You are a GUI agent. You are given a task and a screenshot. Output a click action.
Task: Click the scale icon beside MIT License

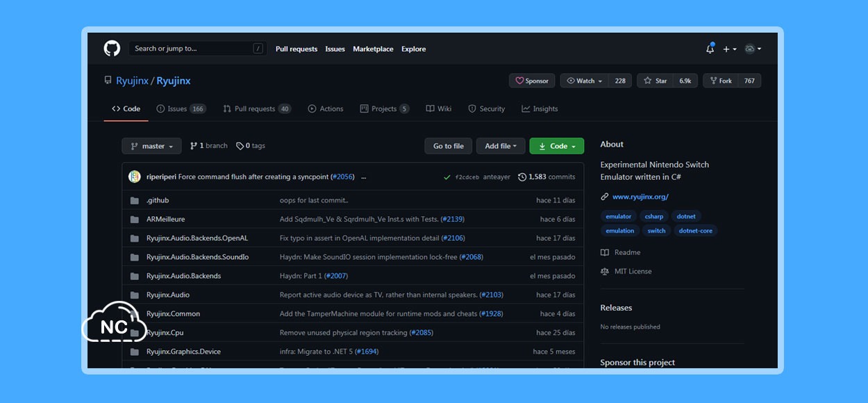[x=605, y=272]
